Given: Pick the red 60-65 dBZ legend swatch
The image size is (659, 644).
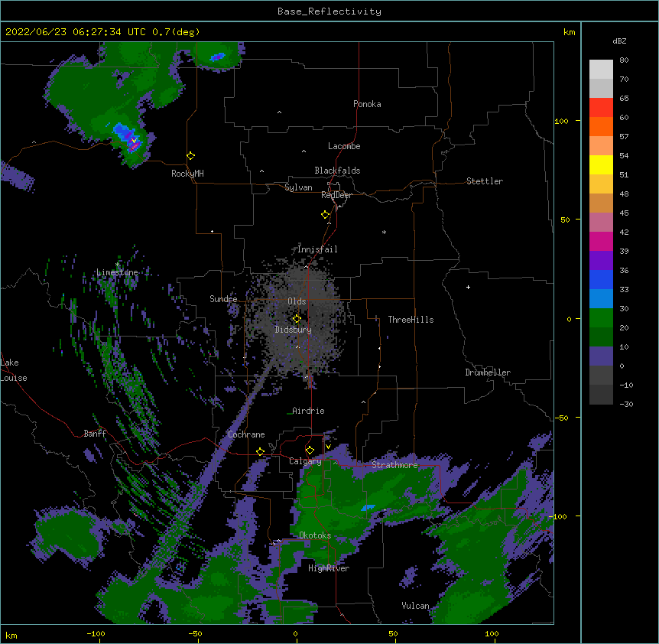Looking at the screenshot, I should [x=601, y=108].
